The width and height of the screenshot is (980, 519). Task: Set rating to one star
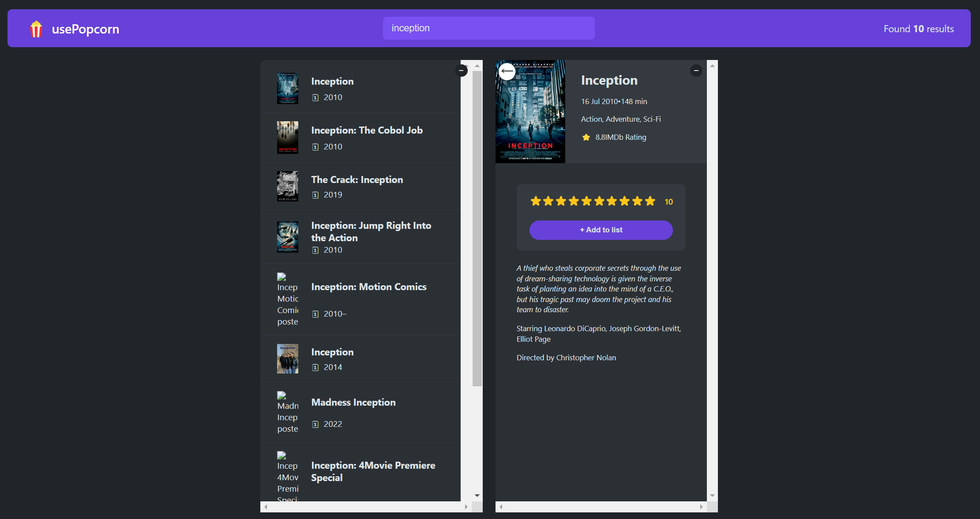[x=536, y=202]
